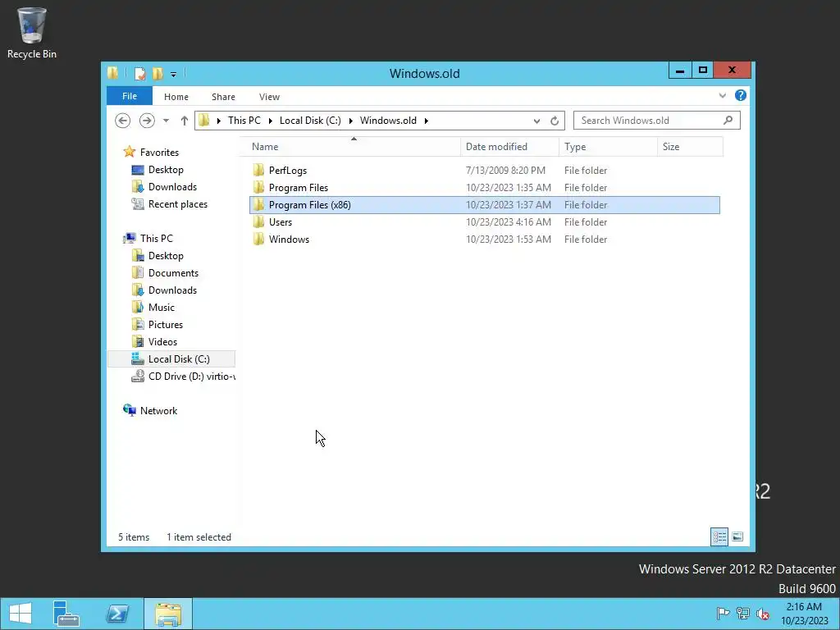Click the New Folder quick access icon
This screenshot has height=630, width=840.
coord(157,73)
